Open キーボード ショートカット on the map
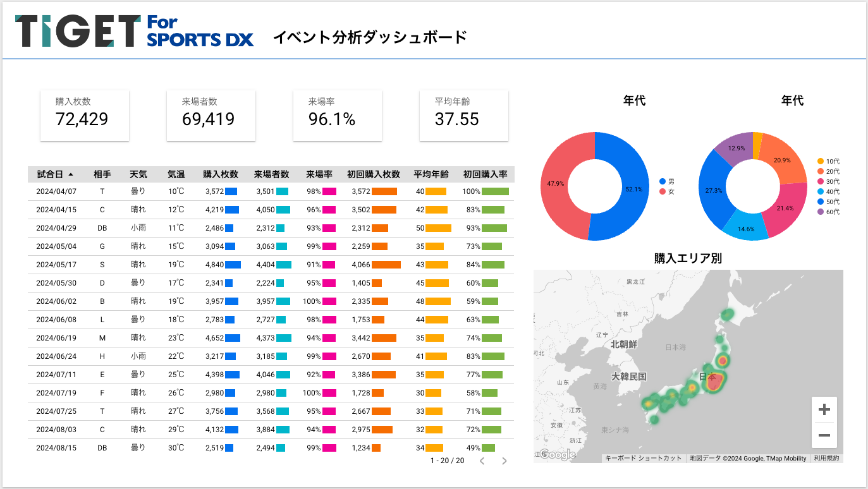The image size is (868, 489). tap(644, 458)
